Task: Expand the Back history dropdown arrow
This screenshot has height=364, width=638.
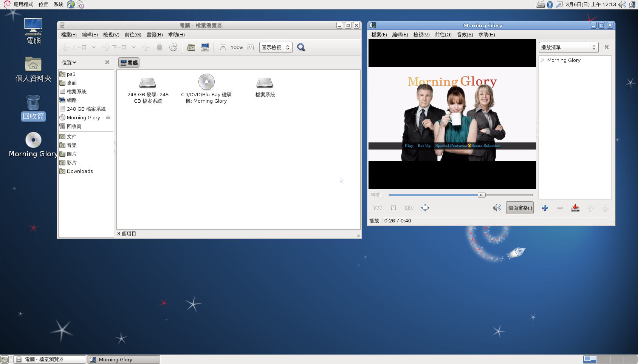Action: (x=94, y=47)
